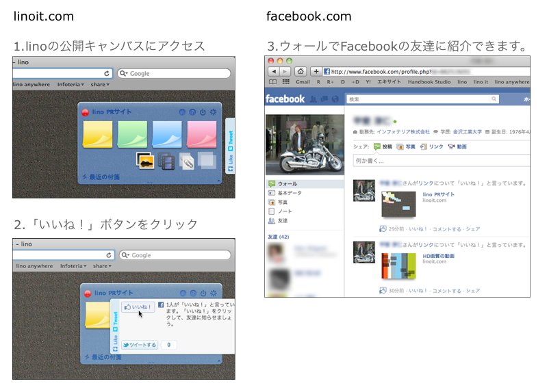
Task: Open the share dropdown in step 2 browser
Action: click(102, 266)
